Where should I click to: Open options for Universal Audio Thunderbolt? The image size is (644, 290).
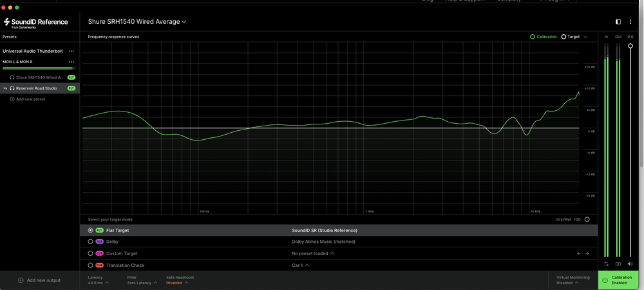[71, 52]
